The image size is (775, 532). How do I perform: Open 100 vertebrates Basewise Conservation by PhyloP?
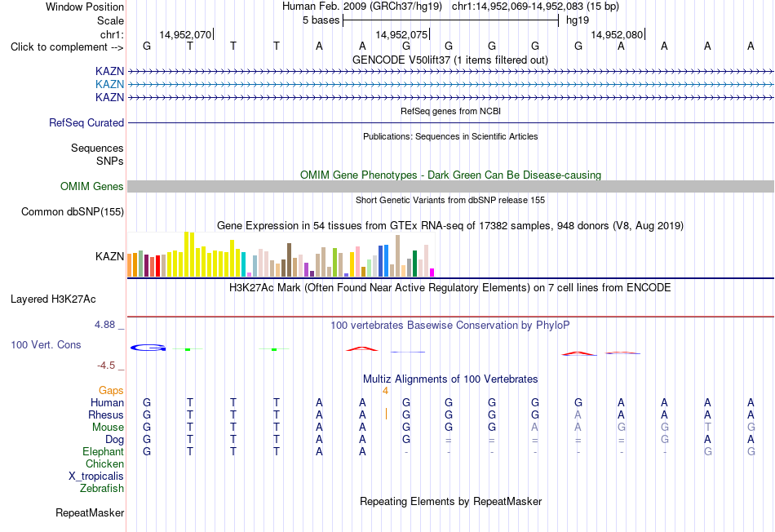[450, 326]
